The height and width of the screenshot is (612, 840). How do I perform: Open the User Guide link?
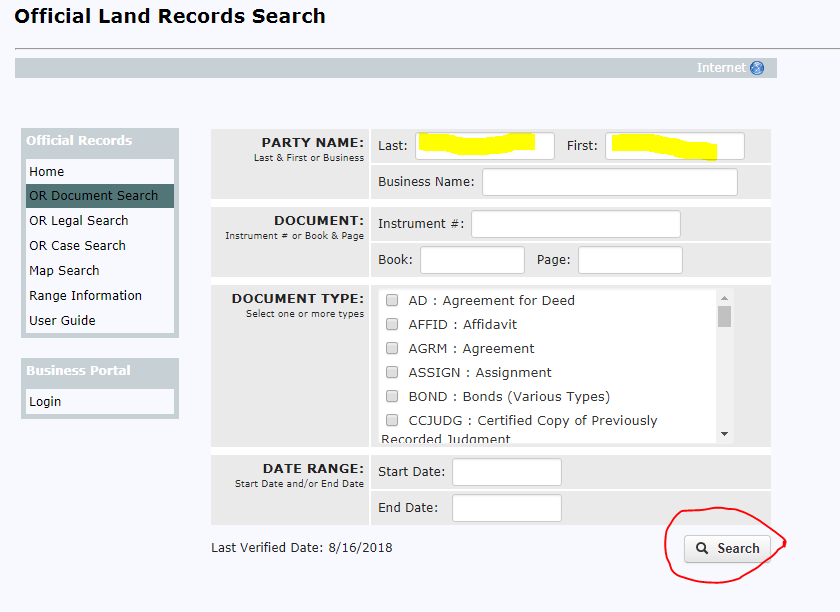pyautogui.click(x=62, y=320)
